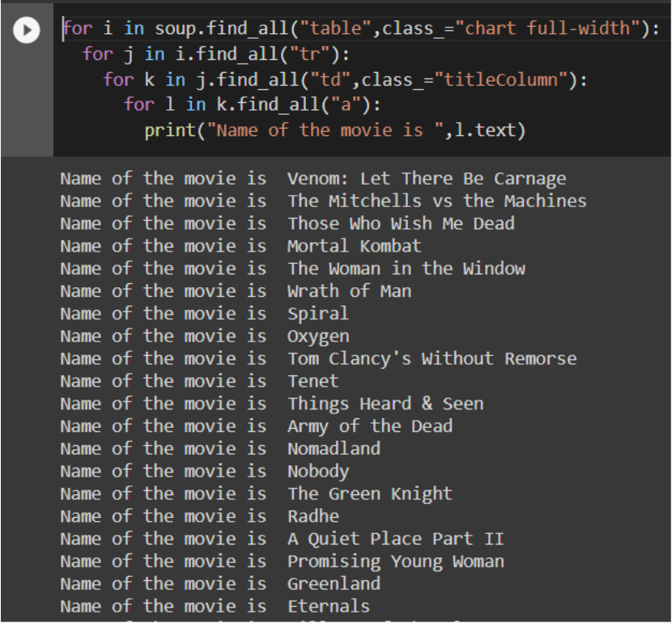Click the Tenet movie name in output
This screenshot has width=672, height=623.
[x=313, y=381]
